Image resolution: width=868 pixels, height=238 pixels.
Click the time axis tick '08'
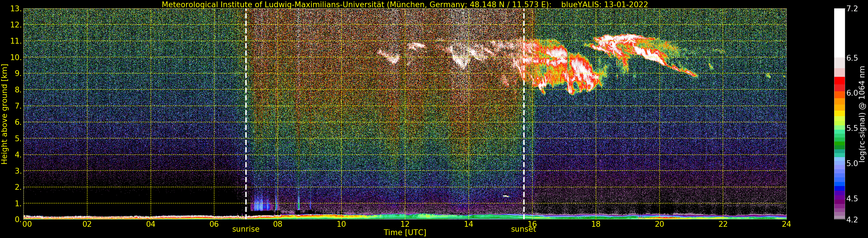pyautogui.click(x=278, y=224)
